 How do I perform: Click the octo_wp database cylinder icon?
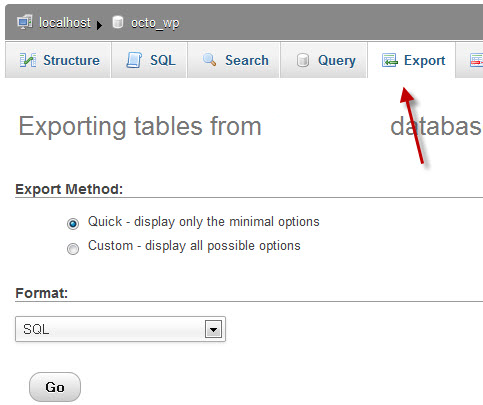coord(117,22)
